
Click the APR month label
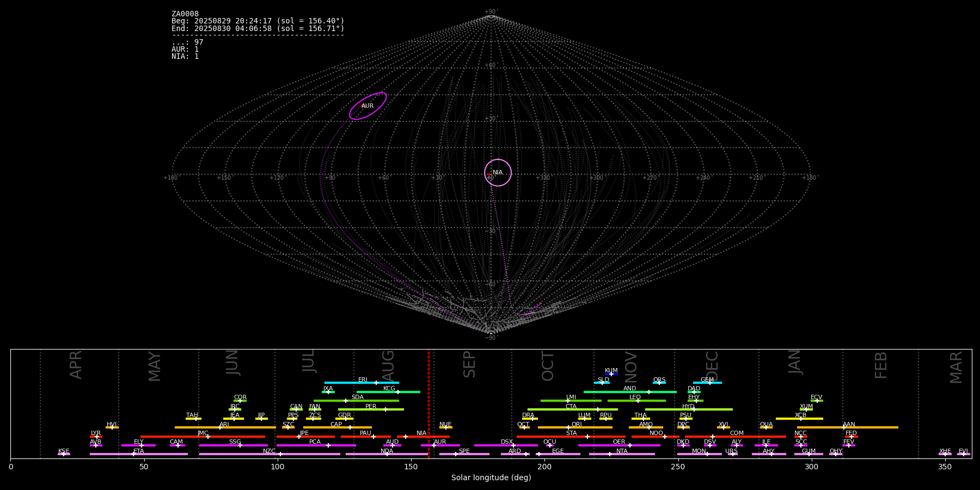[x=76, y=365]
